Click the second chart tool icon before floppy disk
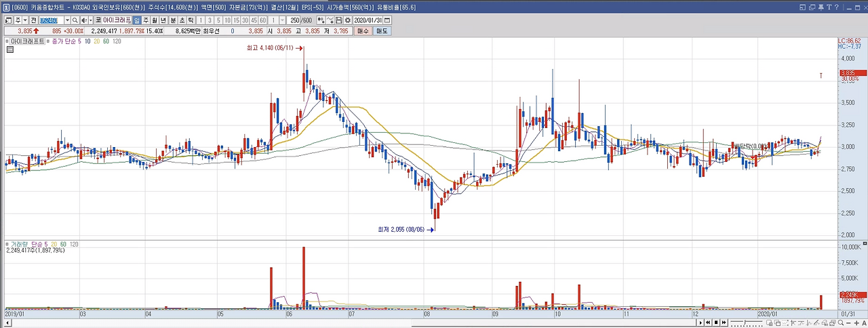Screen dimensions: 868x328 [x=329, y=20]
